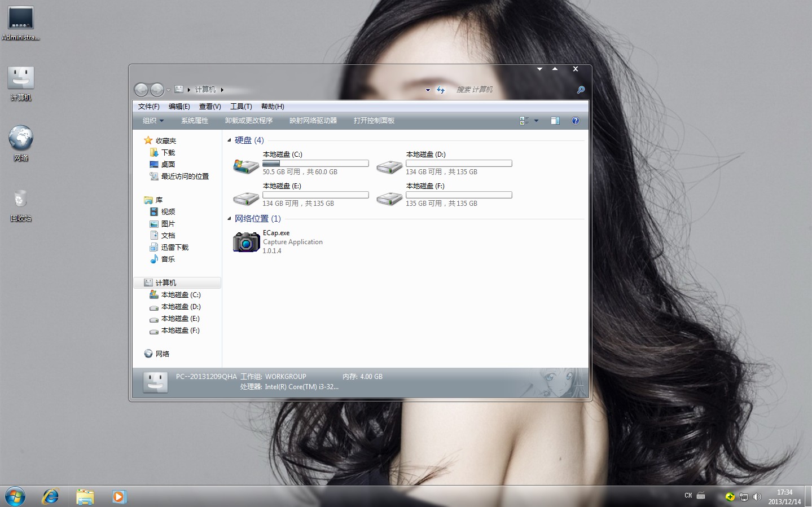Select the 网络 globe desktop icon
Viewport: 812px width, 507px height.
pos(21,143)
